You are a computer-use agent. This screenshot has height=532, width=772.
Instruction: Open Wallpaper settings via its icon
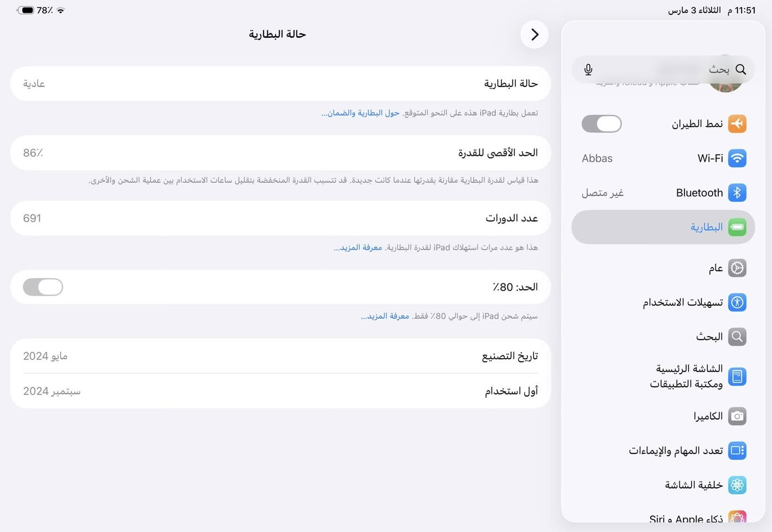coord(737,485)
